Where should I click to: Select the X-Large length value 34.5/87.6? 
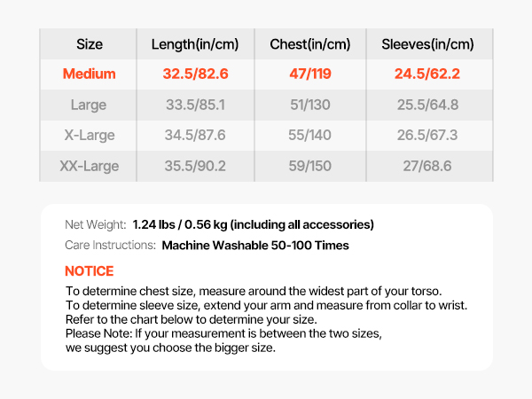[x=195, y=136]
